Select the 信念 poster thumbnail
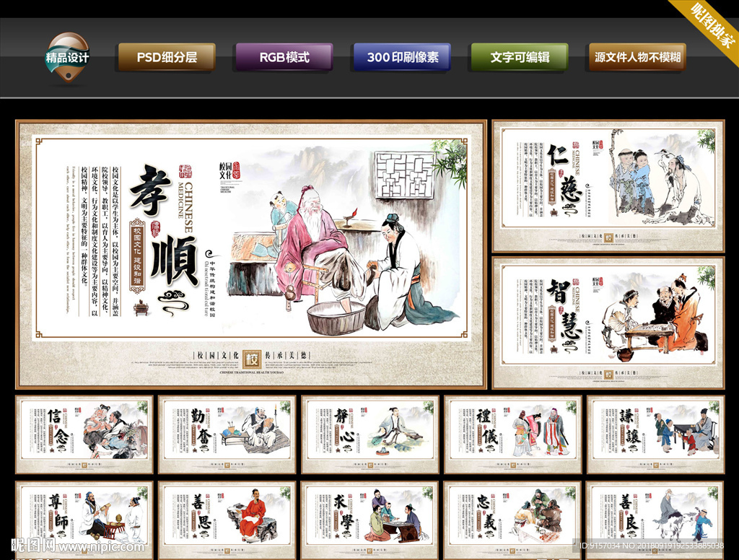The width and height of the screenshot is (739, 560). pos(84,434)
